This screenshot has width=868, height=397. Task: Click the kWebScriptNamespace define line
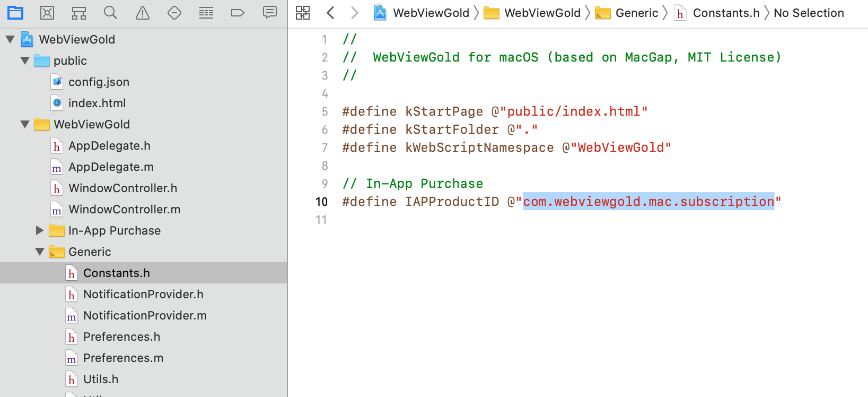506,148
